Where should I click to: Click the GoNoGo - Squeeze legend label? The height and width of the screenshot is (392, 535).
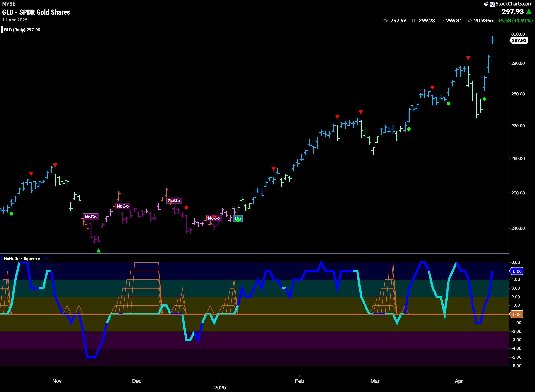[22, 259]
